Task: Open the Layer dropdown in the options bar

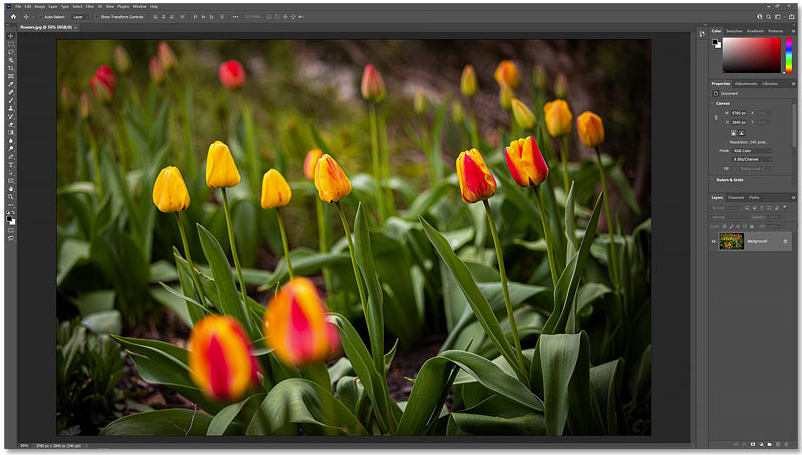Action: tap(79, 17)
